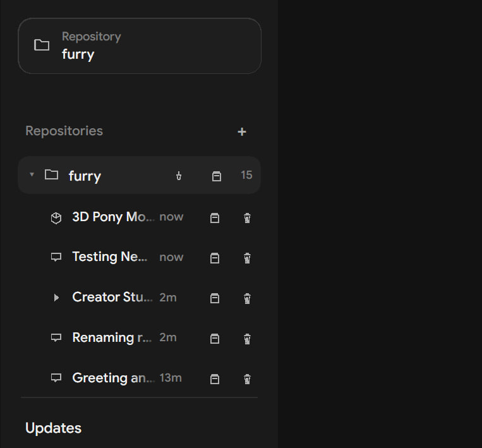Click the folder icon in Repository card
482x448 pixels.
pos(42,45)
